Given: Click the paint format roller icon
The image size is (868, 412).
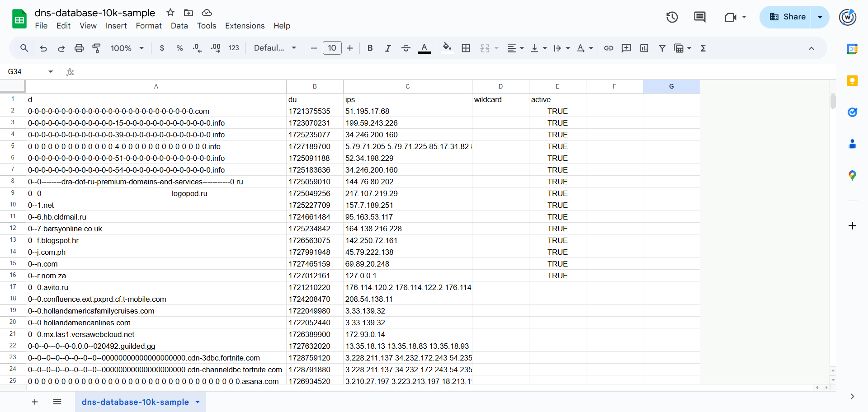Looking at the screenshot, I should click(x=96, y=48).
